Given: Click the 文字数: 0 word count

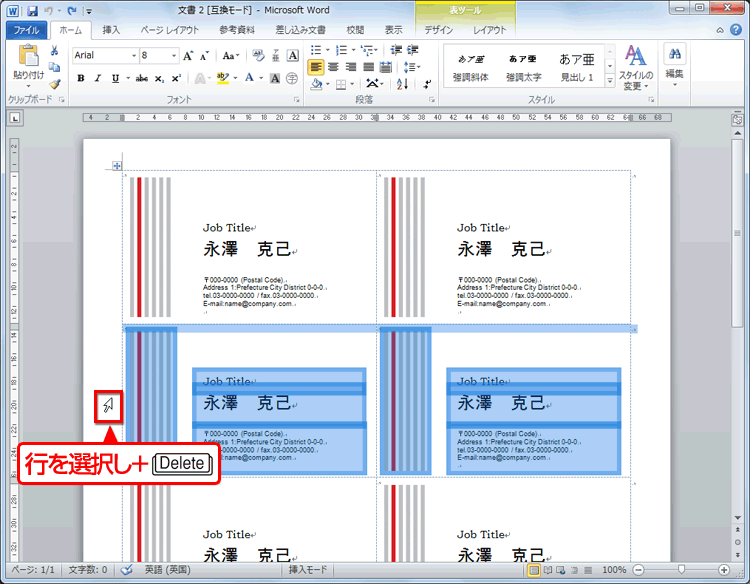Looking at the screenshot, I should pyautogui.click(x=88, y=570).
